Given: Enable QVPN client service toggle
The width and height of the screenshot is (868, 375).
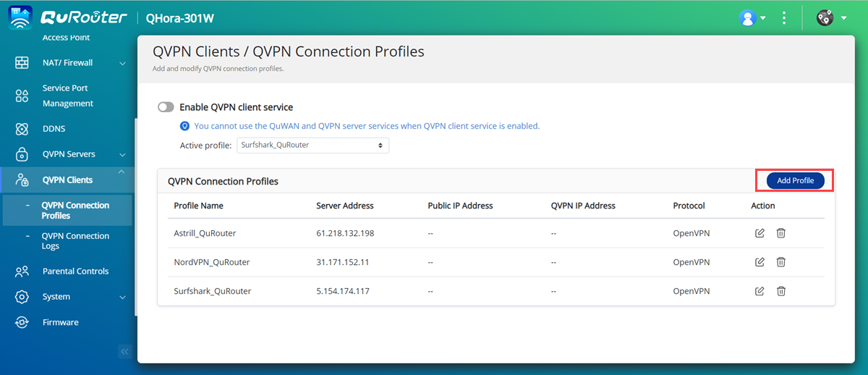Looking at the screenshot, I should tap(166, 107).
